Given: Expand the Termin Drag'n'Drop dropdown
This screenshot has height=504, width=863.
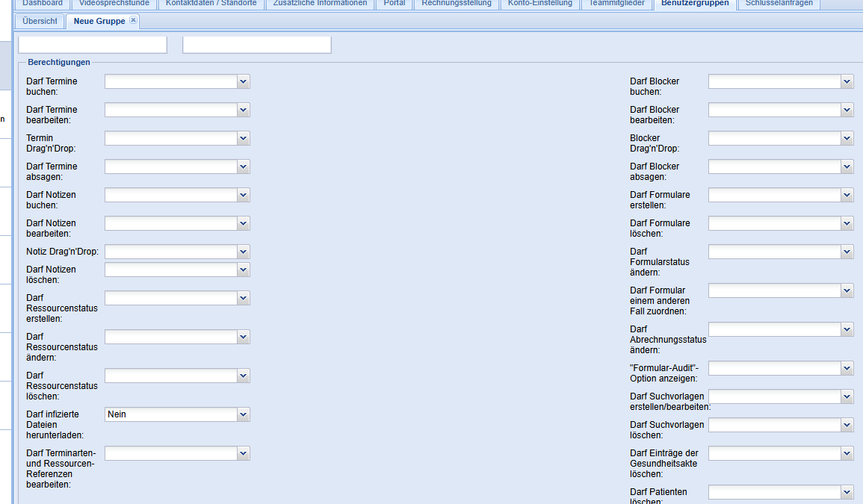Looking at the screenshot, I should [x=243, y=138].
